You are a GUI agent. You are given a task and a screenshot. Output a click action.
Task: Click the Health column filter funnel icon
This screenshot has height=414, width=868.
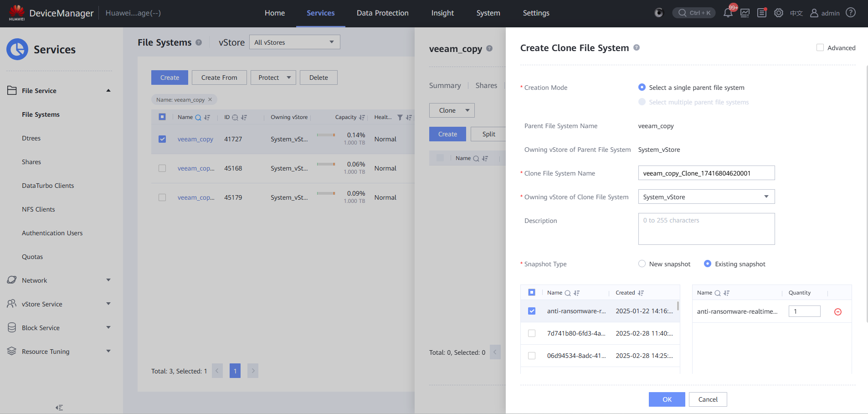[400, 118]
